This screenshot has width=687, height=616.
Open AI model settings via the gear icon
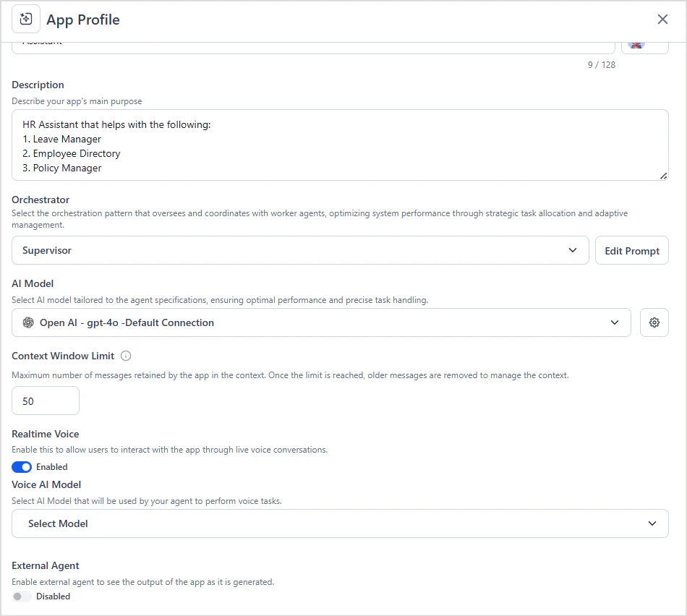pos(654,322)
